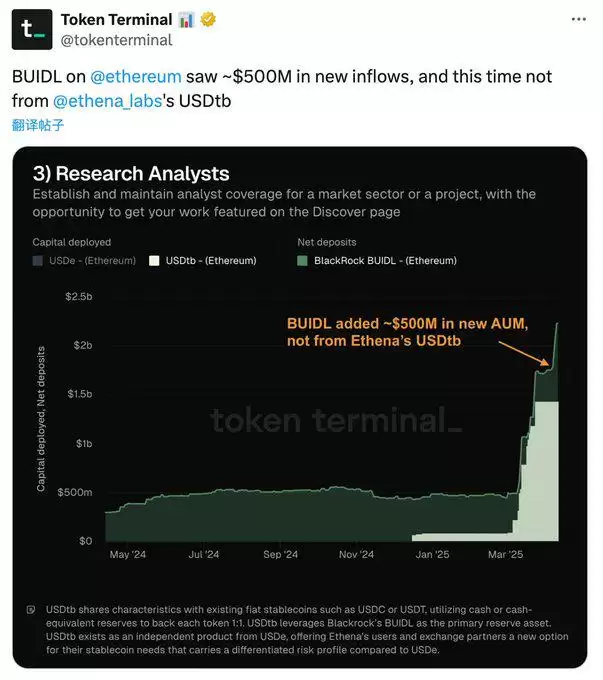Click the 翻译帖子 translate post link
Image resolution: width=603 pixels, height=680 pixels.
point(38,125)
